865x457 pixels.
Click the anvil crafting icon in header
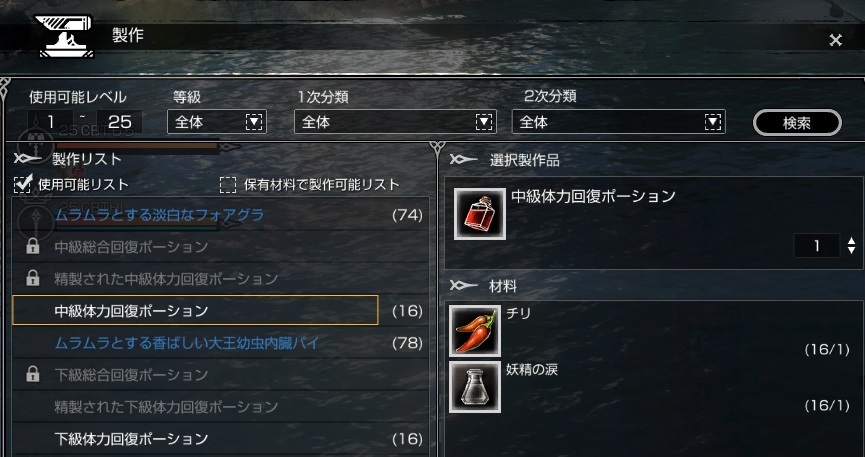(x=64, y=35)
